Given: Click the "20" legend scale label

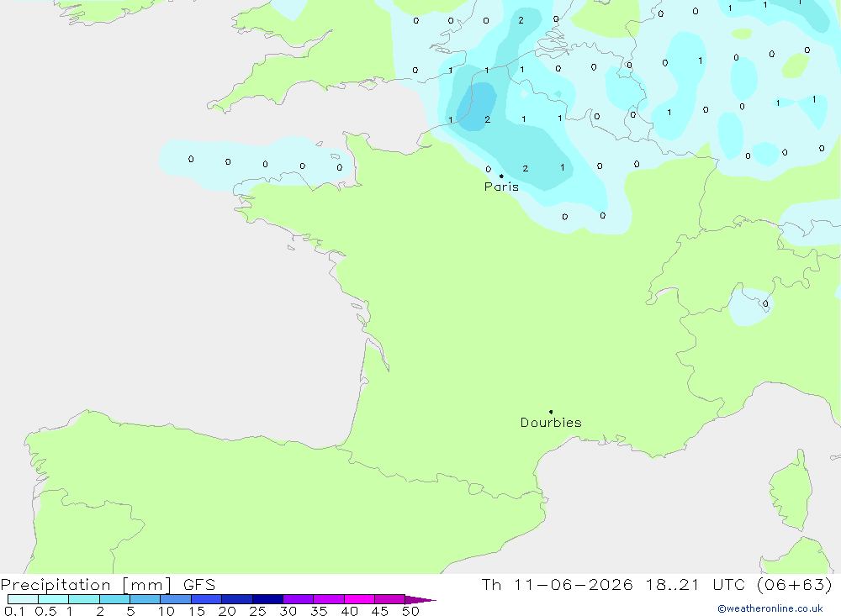Looking at the screenshot, I should 227,611.
